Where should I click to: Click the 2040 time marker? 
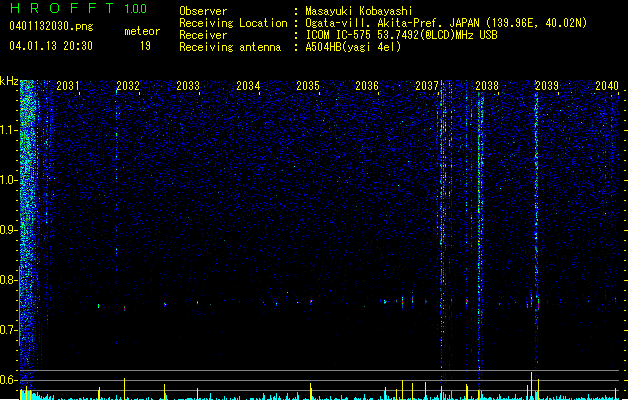[x=607, y=85]
